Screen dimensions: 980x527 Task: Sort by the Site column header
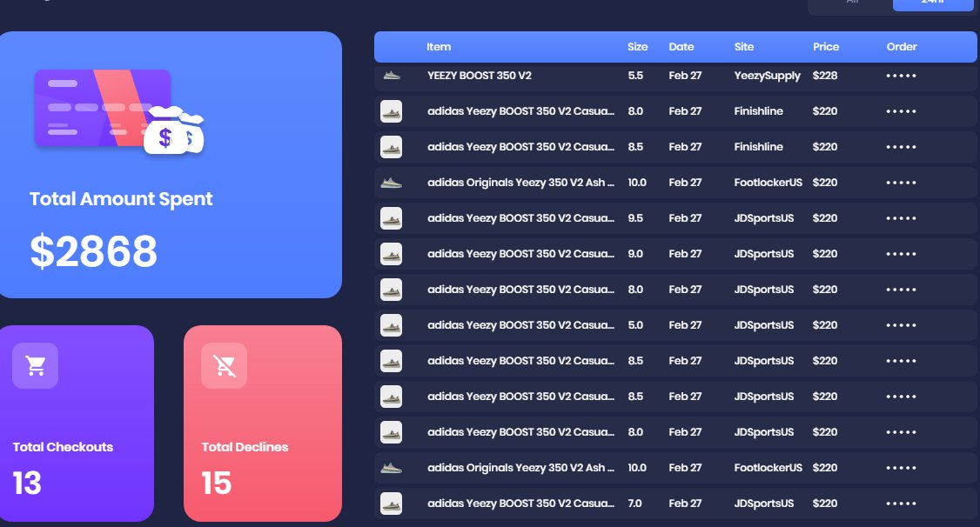click(744, 47)
